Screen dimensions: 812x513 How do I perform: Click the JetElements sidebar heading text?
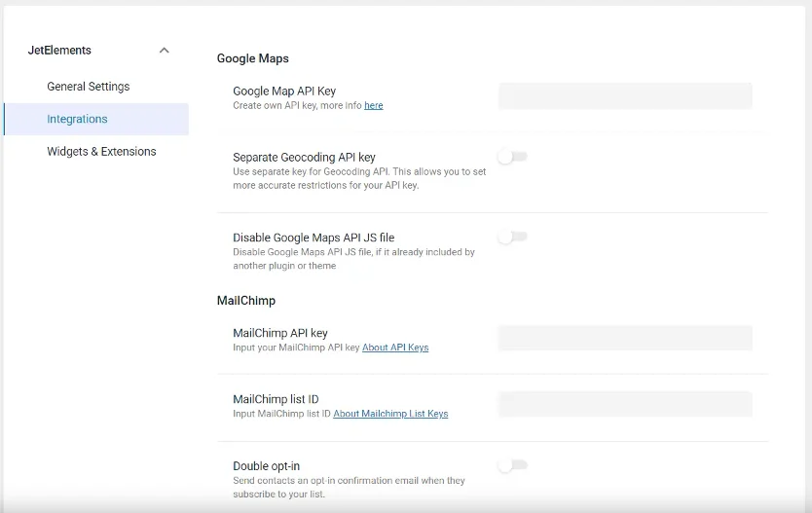coord(59,51)
